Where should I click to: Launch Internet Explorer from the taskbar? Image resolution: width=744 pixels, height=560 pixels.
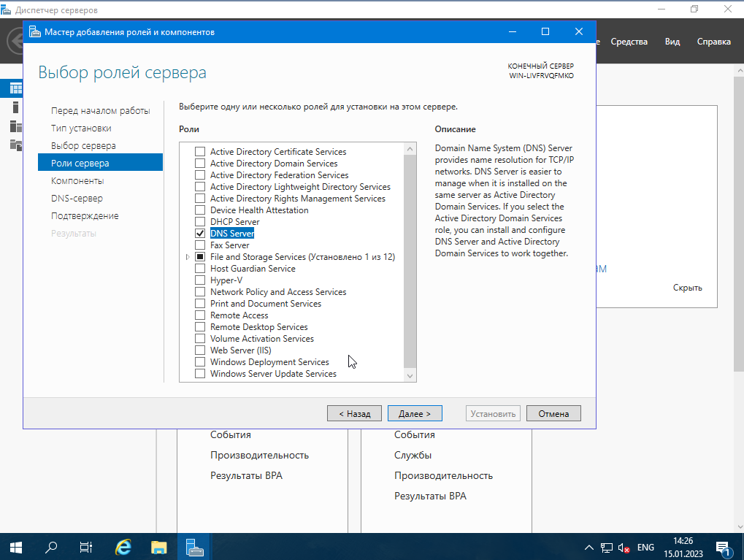click(123, 547)
